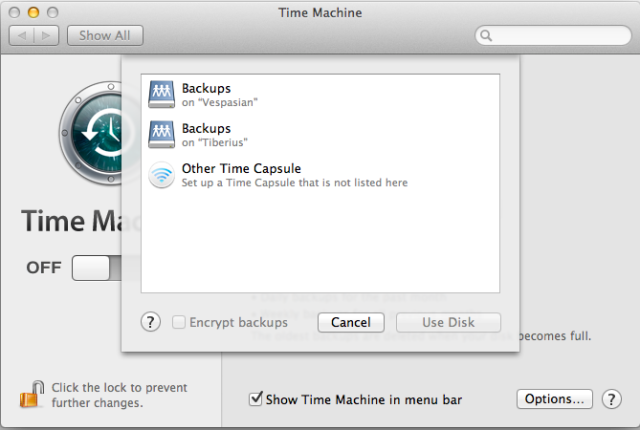Click the Show All button
This screenshot has width=640, height=430.
105,35
